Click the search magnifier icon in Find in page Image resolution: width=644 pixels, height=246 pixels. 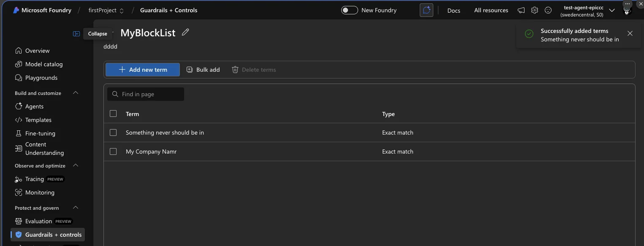(x=115, y=94)
